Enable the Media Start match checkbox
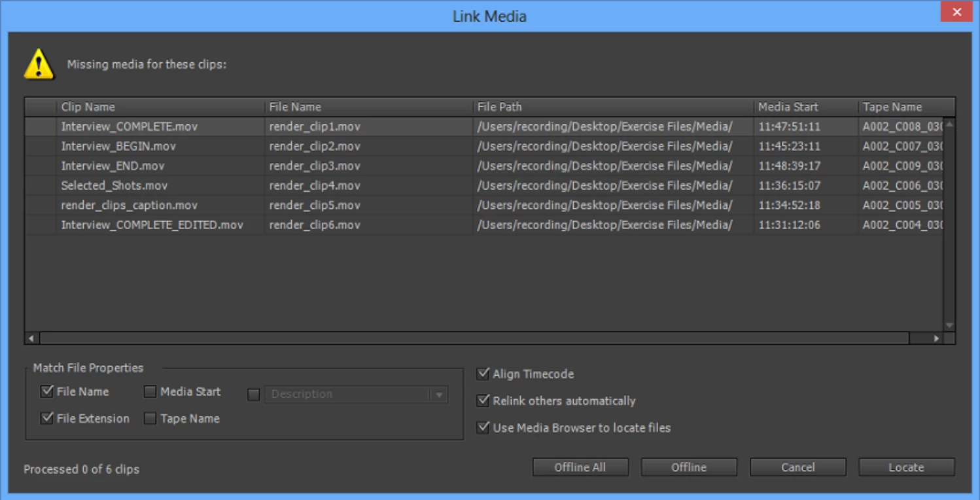The height and width of the screenshot is (500, 980). pyautogui.click(x=150, y=391)
